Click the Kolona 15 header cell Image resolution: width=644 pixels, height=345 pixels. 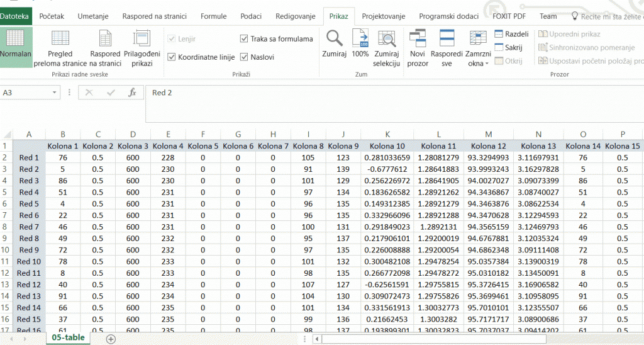tap(623, 146)
